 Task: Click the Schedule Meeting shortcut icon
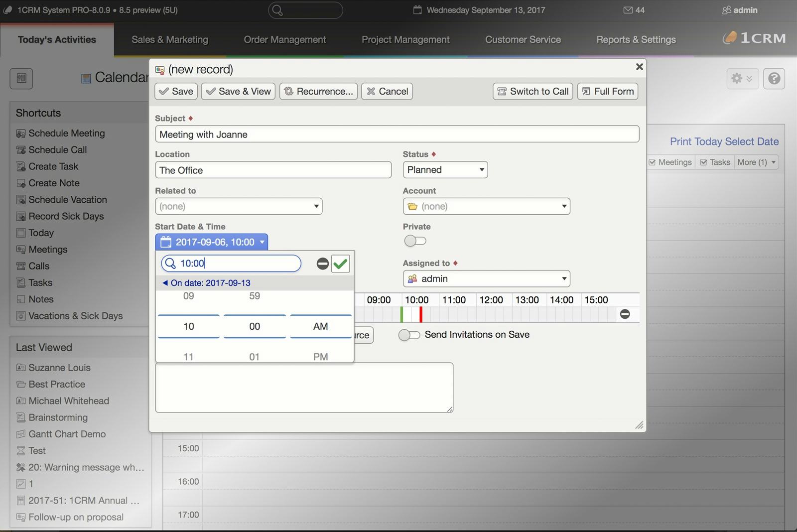point(21,133)
